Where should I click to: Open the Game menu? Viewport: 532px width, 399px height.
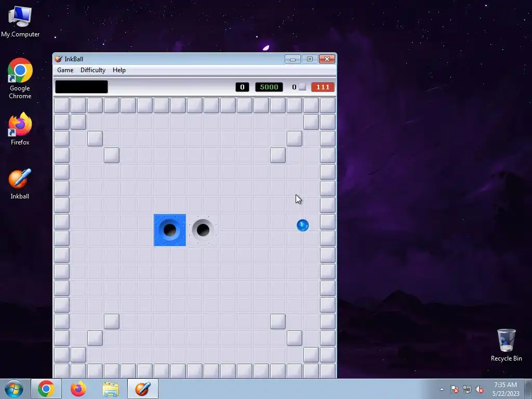[x=65, y=70]
